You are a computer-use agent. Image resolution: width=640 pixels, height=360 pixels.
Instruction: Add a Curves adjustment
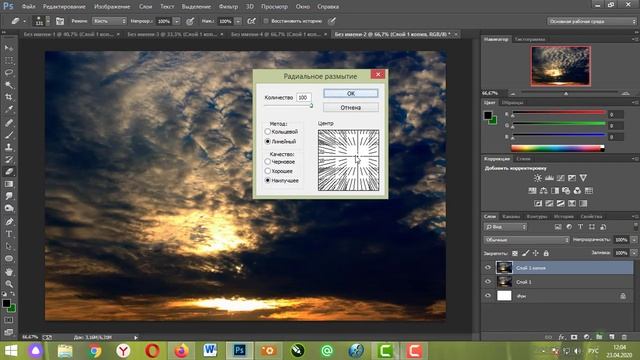(560, 178)
